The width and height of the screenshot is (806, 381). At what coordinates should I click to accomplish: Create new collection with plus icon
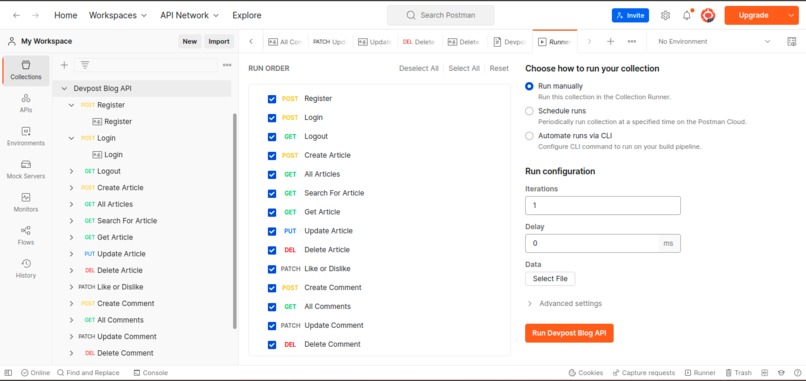pyautogui.click(x=64, y=65)
